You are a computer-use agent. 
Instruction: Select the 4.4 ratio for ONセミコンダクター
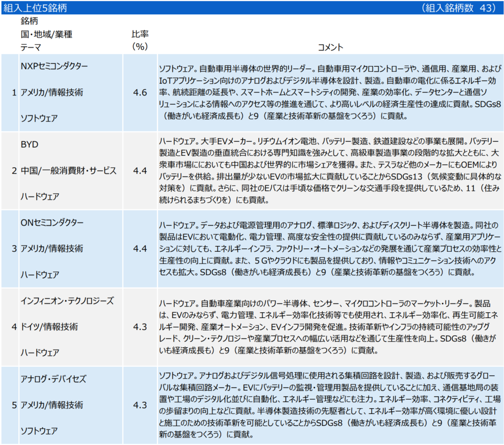pos(140,248)
